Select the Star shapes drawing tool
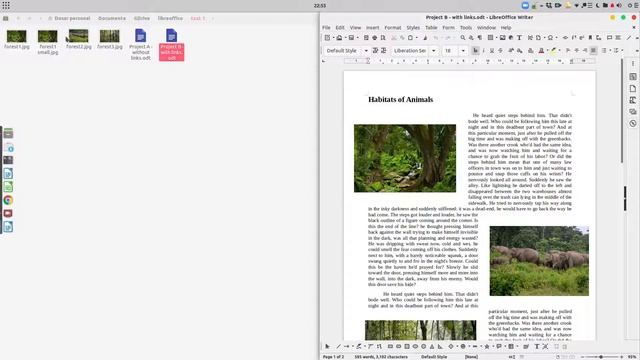Image resolution: width=640 pixels, height=360 pixels. [487, 347]
